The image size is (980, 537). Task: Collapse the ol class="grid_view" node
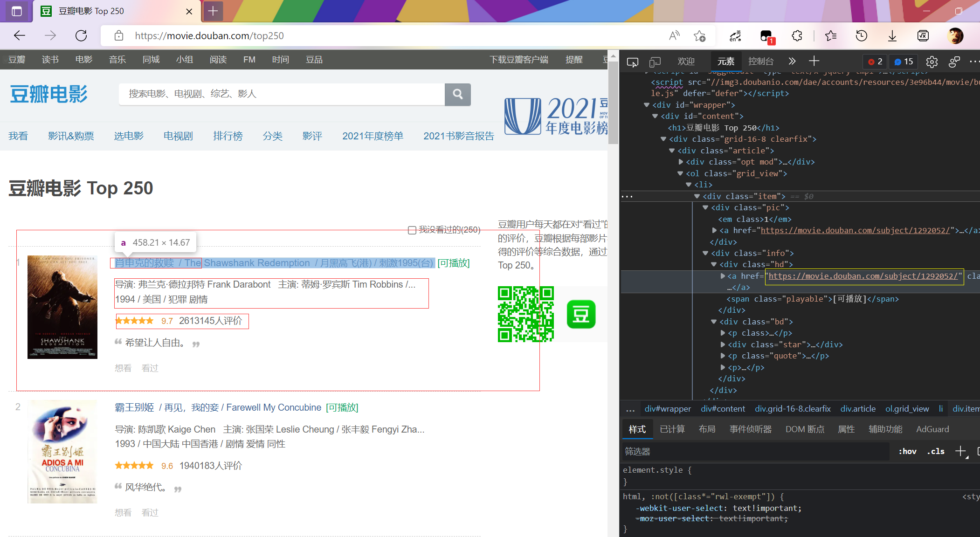(x=680, y=173)
